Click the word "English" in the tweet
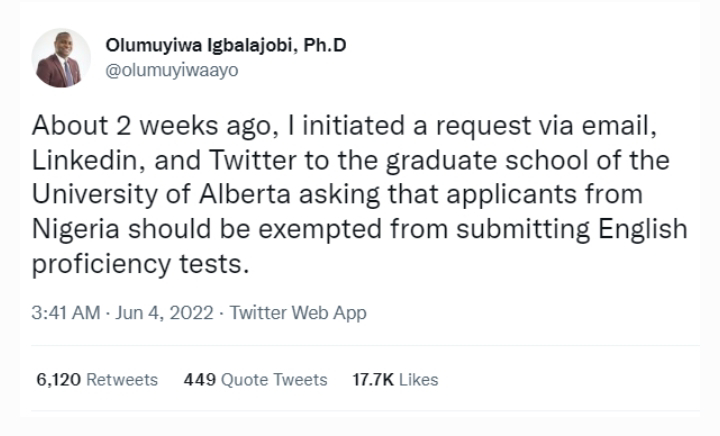 point(643,228)
